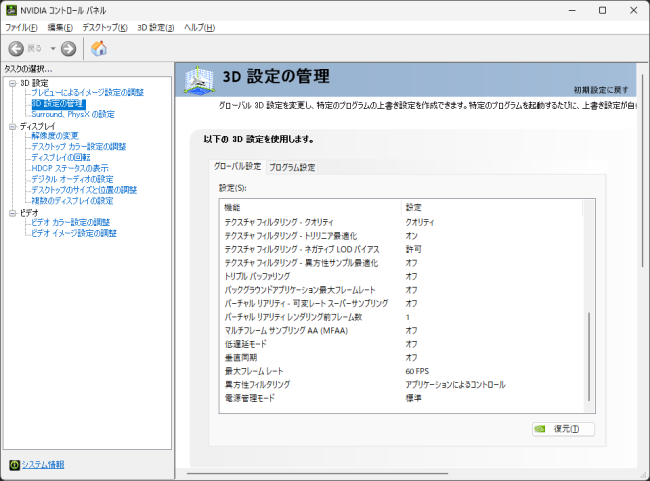Open the ファイル menu
650x481 pixels.
(21, 27)
